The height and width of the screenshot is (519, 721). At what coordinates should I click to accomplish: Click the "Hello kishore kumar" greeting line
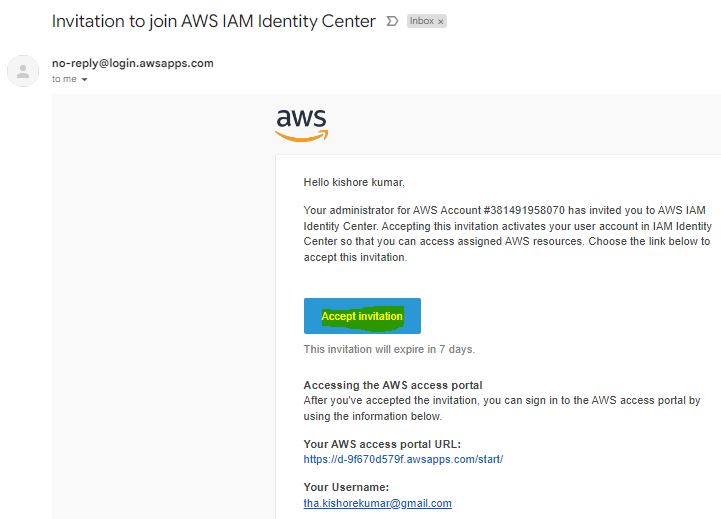(x=354, y=182)
